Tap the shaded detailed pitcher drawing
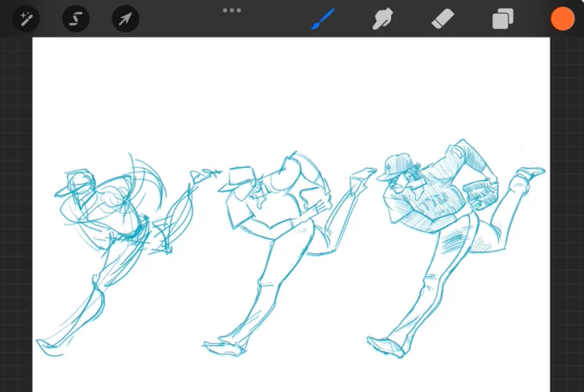Viewport: 584px width, 392px height. click(x=456, y=249)
